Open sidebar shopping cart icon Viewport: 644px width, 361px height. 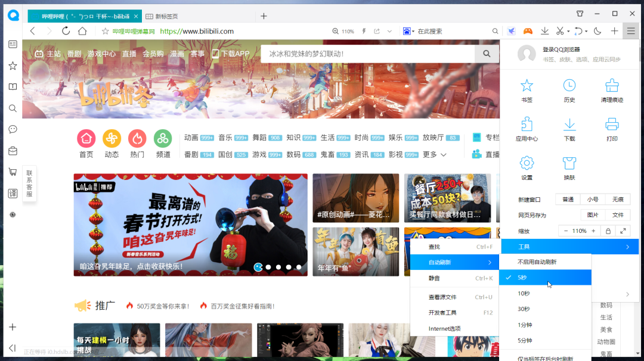tap(13, 172)
